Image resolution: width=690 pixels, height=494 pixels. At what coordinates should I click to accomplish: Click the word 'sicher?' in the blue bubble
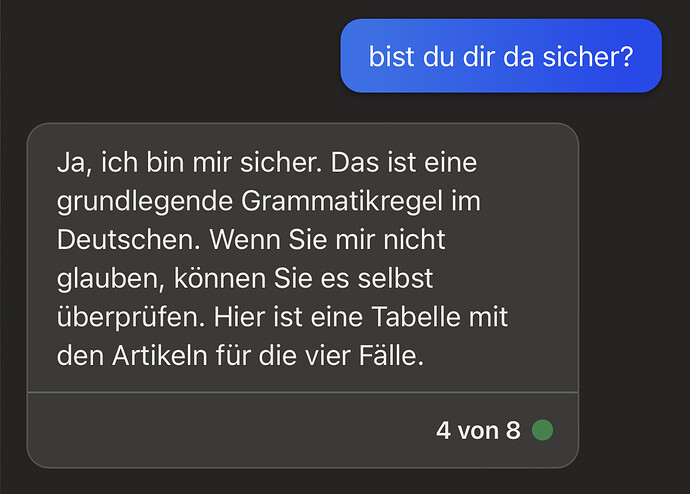pyautogui.click(x=587, y=57)
